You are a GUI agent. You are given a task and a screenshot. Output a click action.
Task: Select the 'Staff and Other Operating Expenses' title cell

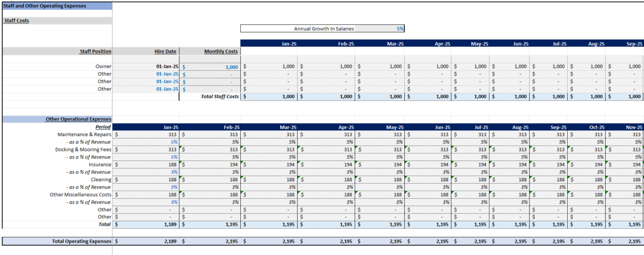(x=57, y=6)
